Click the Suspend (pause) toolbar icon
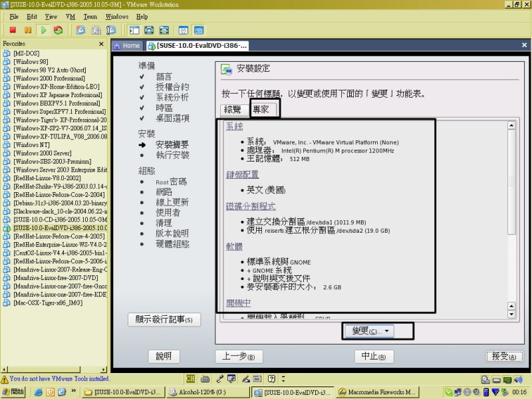532x399 pixels. 28,30
